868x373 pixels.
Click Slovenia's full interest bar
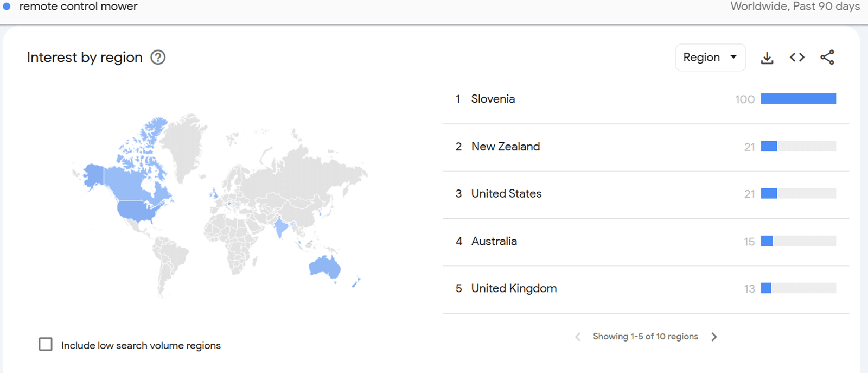point(798,99)
